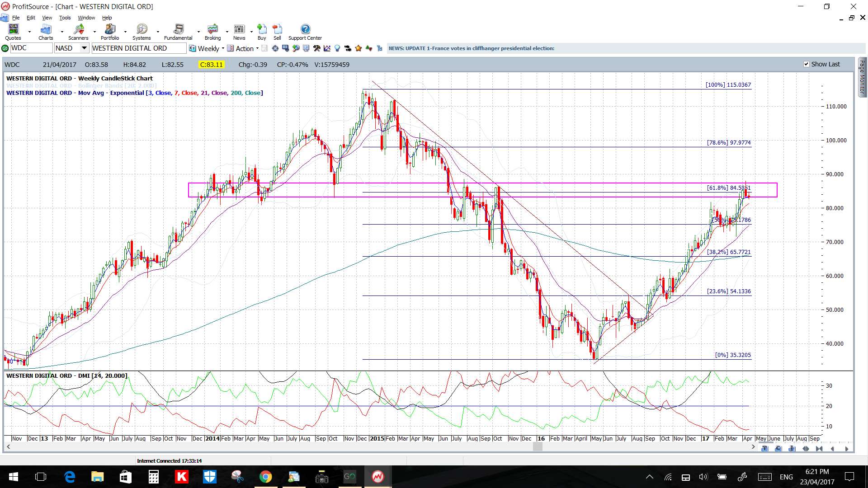
Task: Expand the NASD exchange dropdown
Action: pos(84,48)
